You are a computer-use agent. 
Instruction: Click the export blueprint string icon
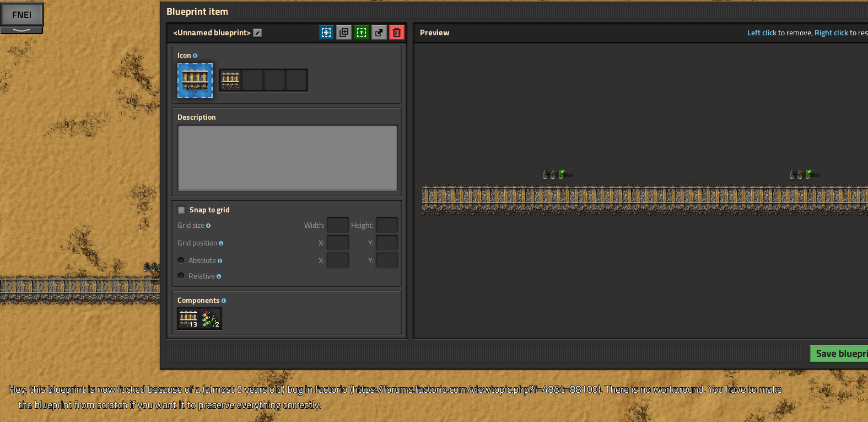(379, 33)
